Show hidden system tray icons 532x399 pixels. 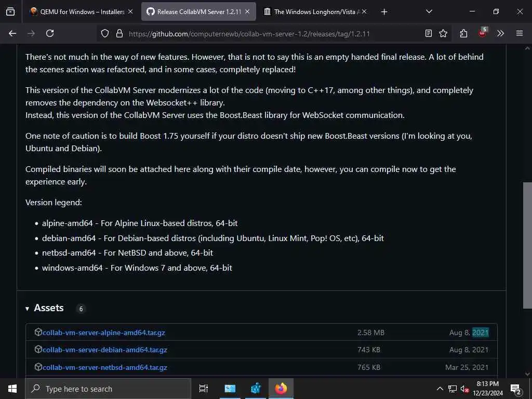coord(440,389)
